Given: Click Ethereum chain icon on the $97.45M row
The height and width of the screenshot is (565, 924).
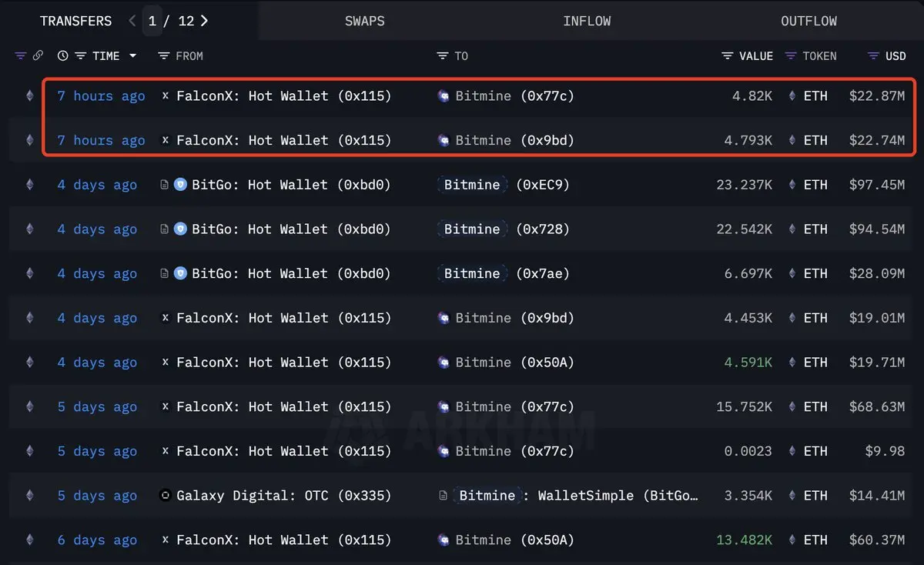Looking at the screenshot, I should (x=30, y=185).
